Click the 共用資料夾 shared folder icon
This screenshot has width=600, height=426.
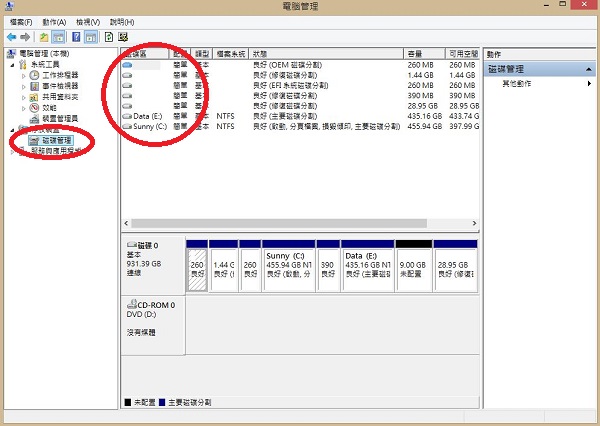[x=34, y=97]
